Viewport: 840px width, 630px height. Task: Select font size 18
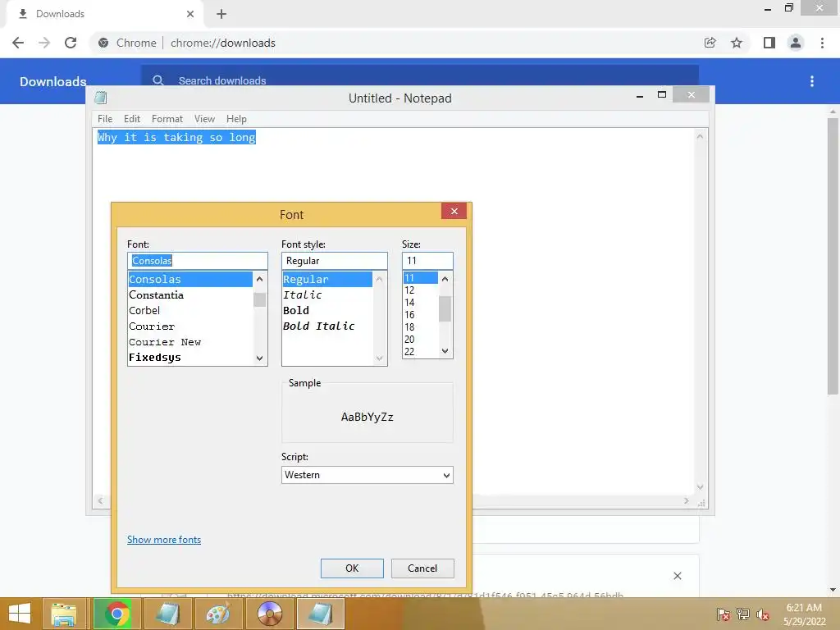coord(421,327)
